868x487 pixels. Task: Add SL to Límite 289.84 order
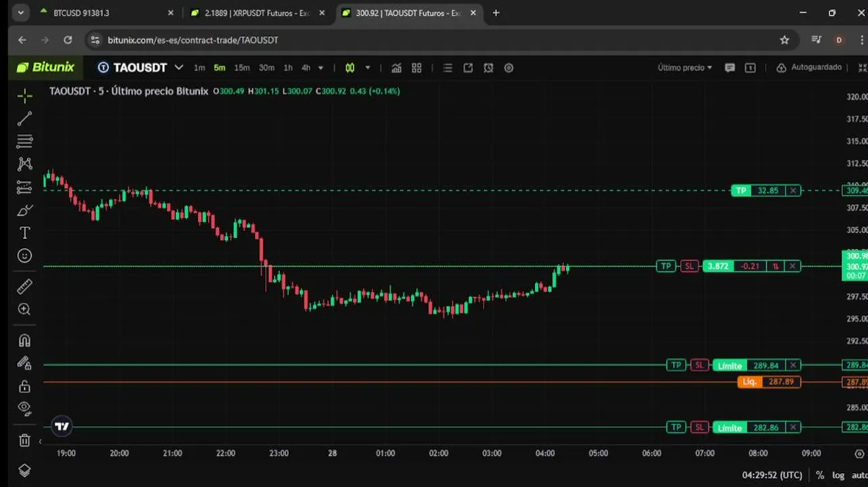699,365
